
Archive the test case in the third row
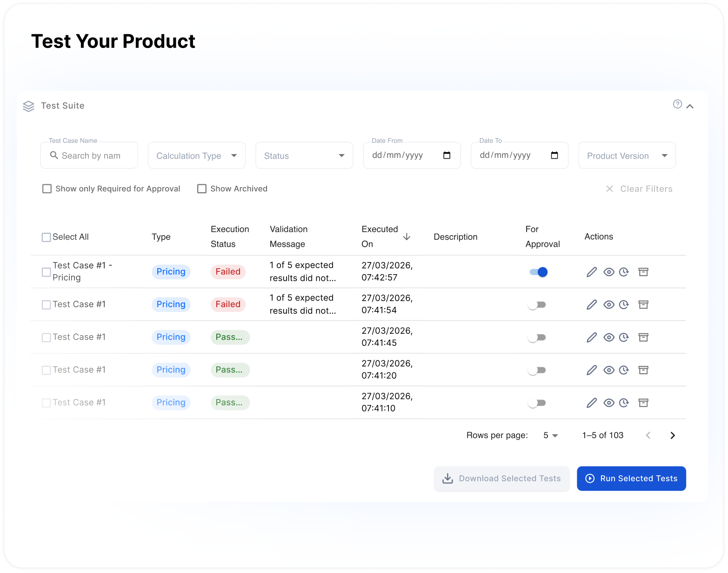[x=643, y=337]
